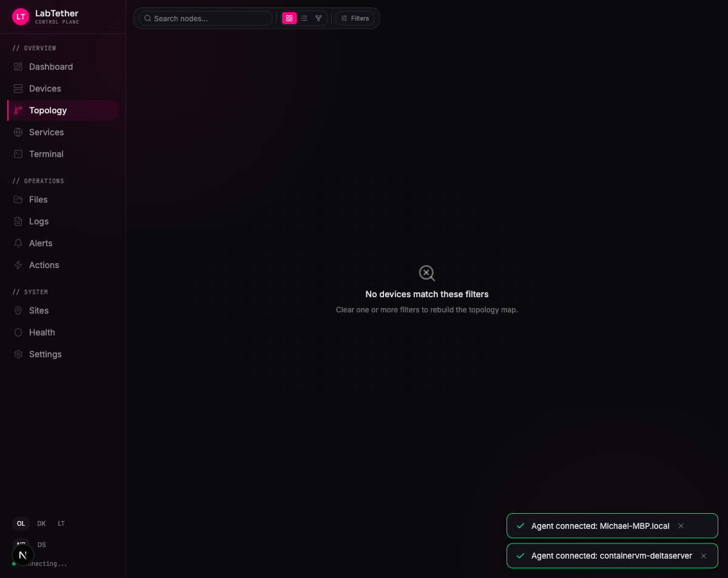This screenshot has height=578, width=728.
Task: Click the '// SYSTEM' section label
Action: point(30,292)
